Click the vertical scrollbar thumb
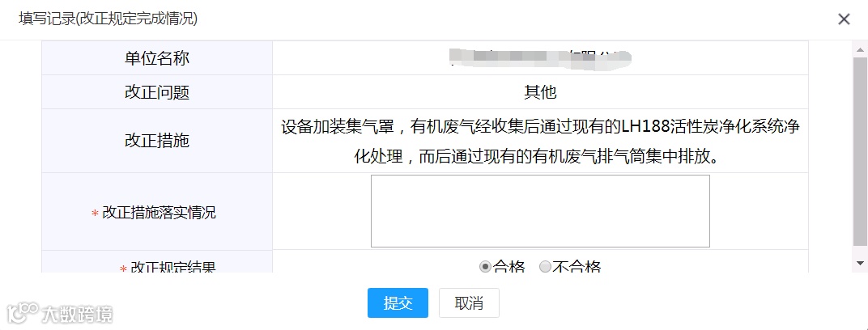This screenshot has width=868, height=330. click(860, 151)
